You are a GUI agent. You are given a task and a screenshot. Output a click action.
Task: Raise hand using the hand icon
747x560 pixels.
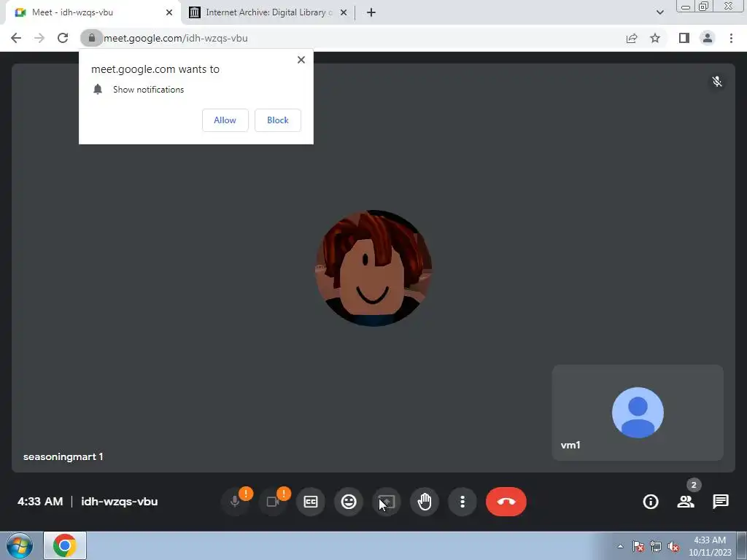[425, 502]
